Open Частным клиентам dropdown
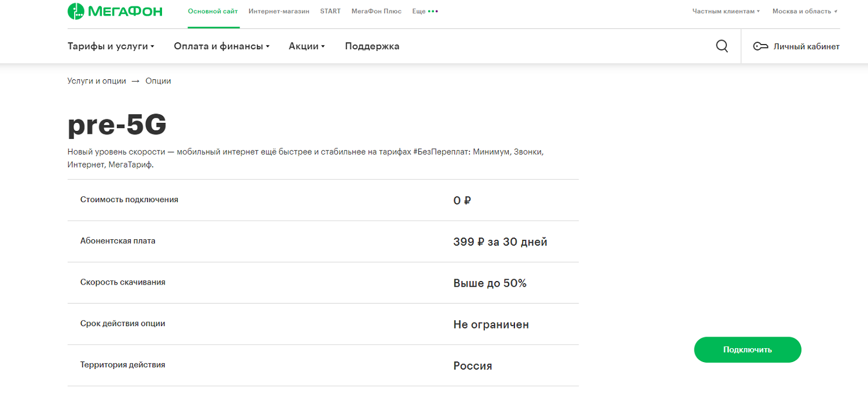 click(x=726, y=11)
